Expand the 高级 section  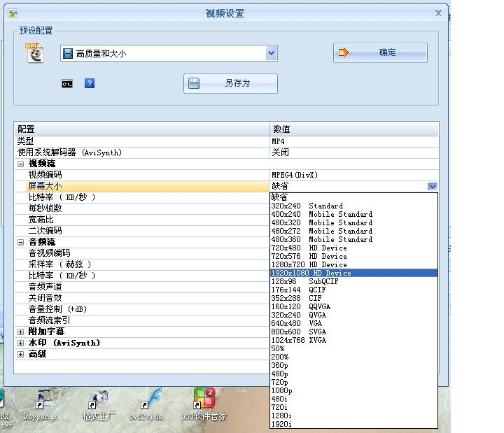pos(20,354)
